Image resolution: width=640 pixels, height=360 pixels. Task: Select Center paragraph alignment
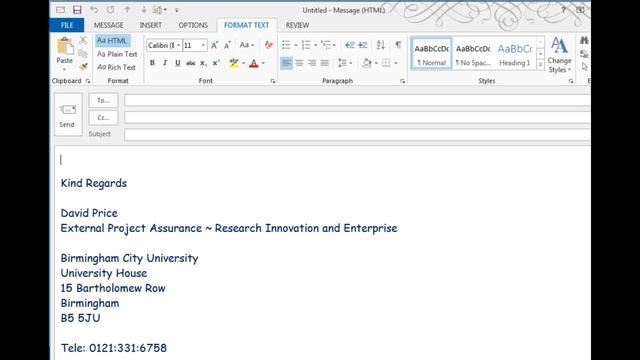[x=299, y=63]
